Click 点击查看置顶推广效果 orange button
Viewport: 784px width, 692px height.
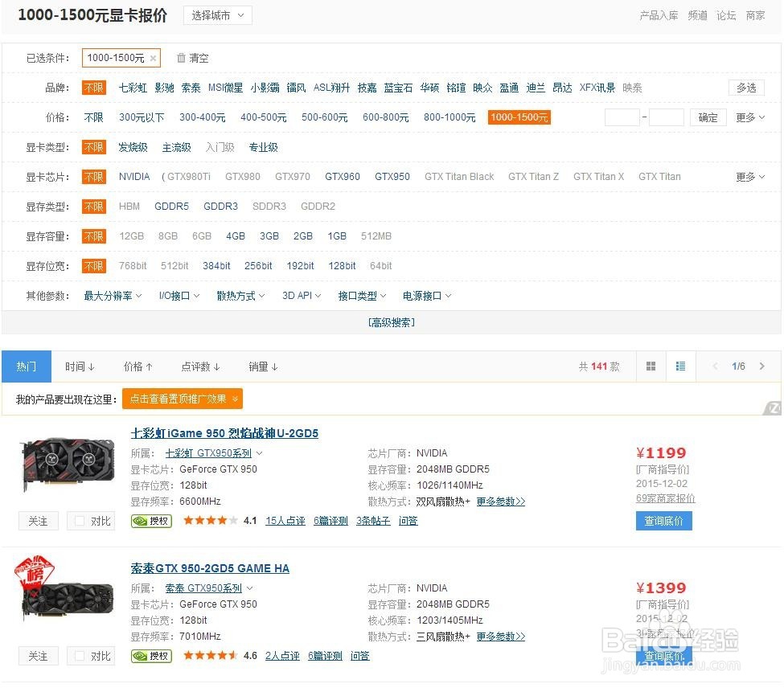tap(183, 399)
